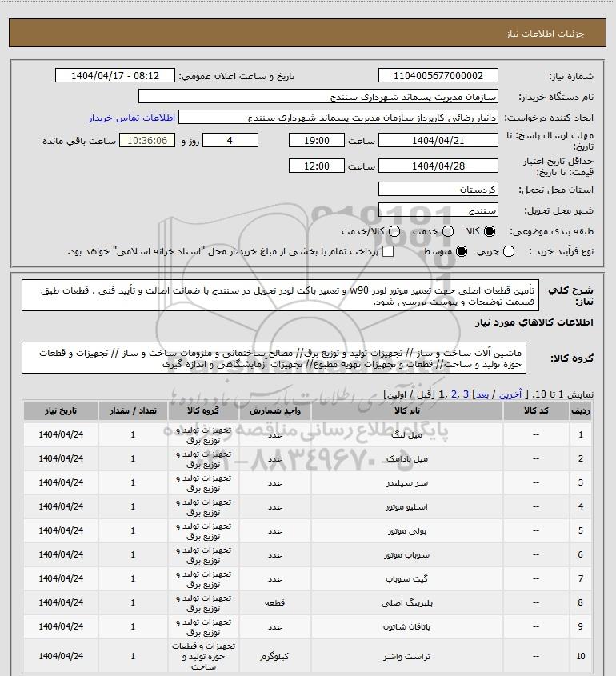Viewport: 616px width, 676px height.
Task: Click the item name میل لنگ
Action: (407, 435)
